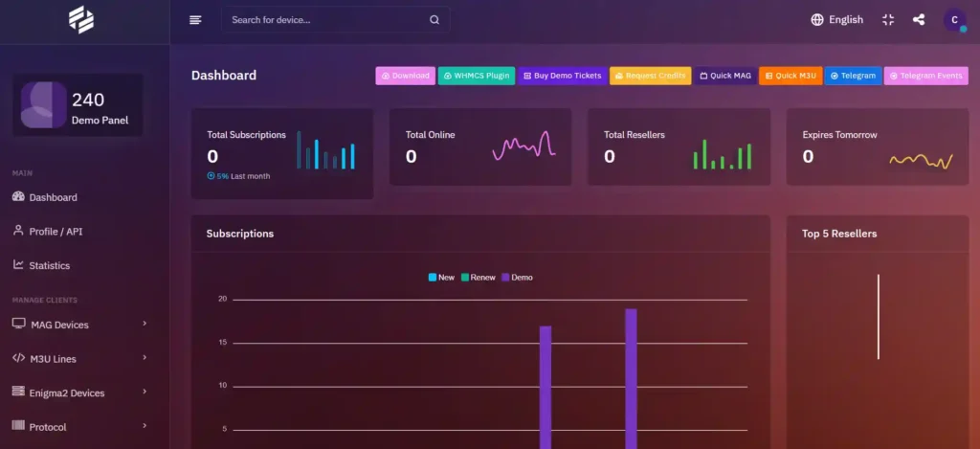Expand the M3U Lines submenu chevron
980x449 pixels.
145,358
